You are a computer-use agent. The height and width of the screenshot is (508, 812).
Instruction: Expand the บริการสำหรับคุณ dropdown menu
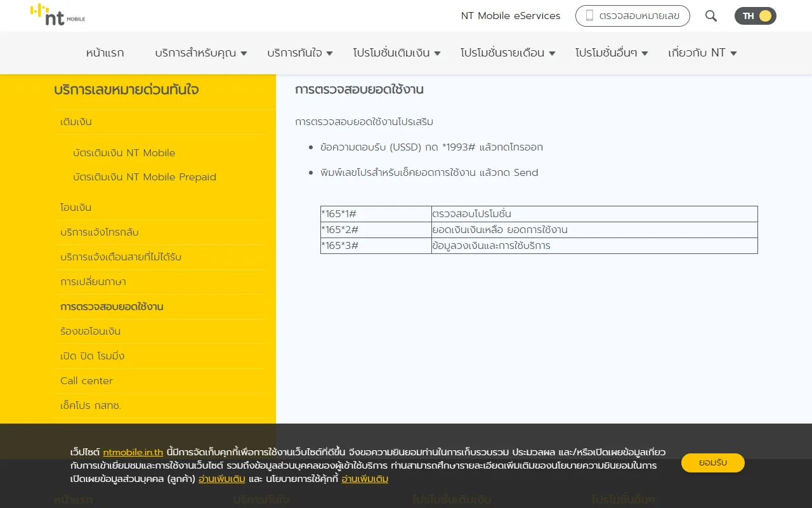(x=201, y=53)
